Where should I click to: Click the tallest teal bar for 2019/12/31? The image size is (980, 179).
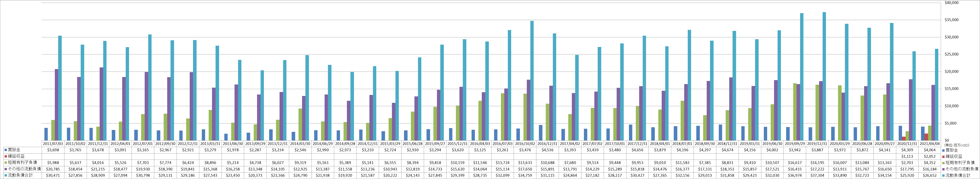[824, 76]
